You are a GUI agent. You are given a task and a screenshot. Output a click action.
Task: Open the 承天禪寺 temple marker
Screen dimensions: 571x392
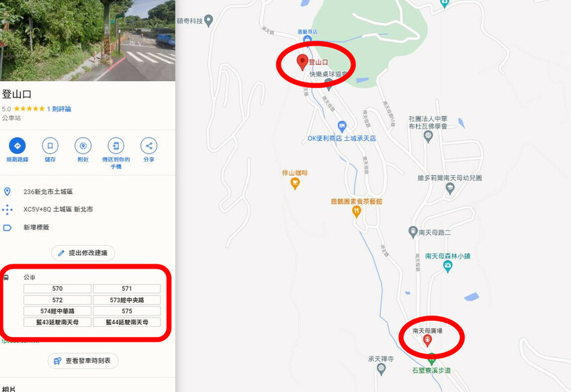pyautogui.click(x=382, y=369)
